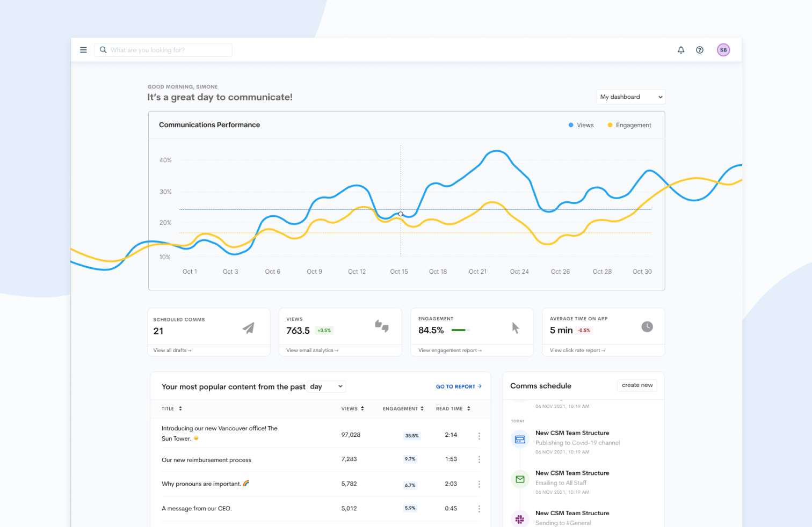Viewport: 812px width, 527px height.
Task: Click the 97,028 views value
Action: [351, 435]
